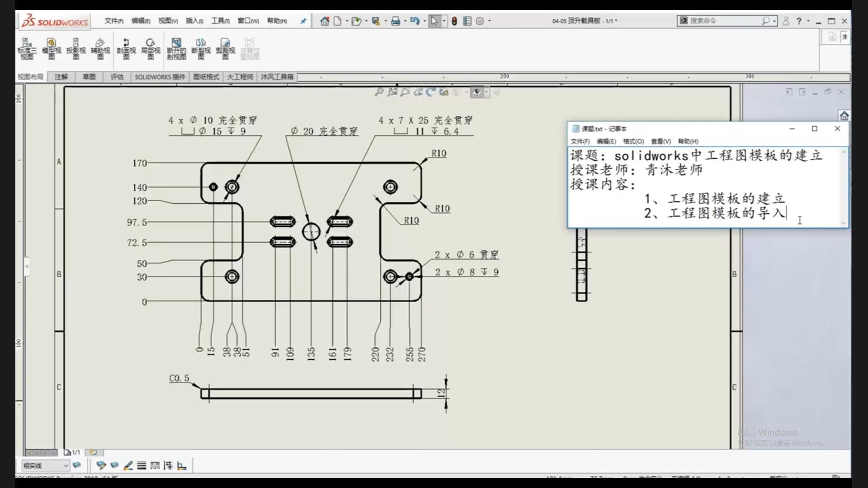Switch to the 沐风工具箱 tab
The height and width of the screenshot is (488, 868).
pos(277,77)
